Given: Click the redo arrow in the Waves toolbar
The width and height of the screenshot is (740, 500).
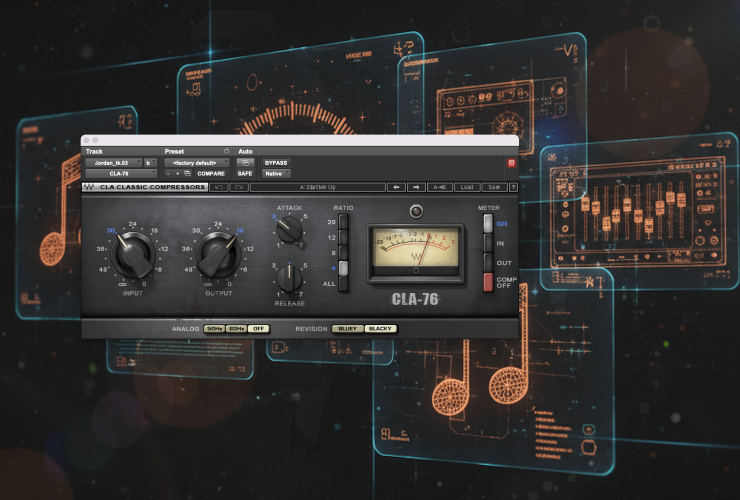Looking at the screenshot, I should pyautogui.click(x=239, y=187).
